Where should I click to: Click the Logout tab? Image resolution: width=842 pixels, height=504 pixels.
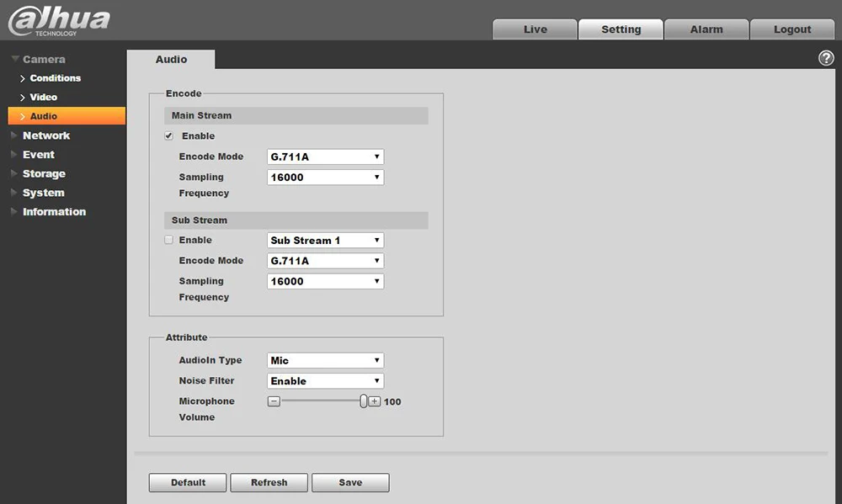(792, 29)
